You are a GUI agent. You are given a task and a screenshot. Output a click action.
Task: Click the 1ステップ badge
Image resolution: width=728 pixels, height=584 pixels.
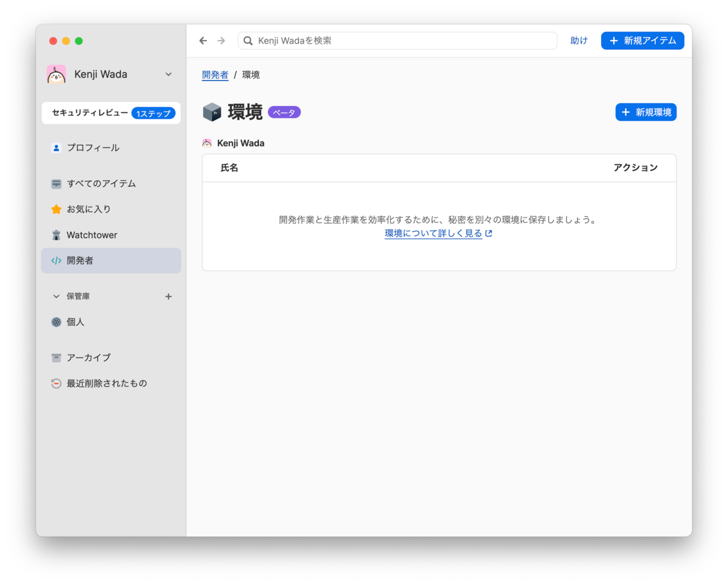pos(153,113)
